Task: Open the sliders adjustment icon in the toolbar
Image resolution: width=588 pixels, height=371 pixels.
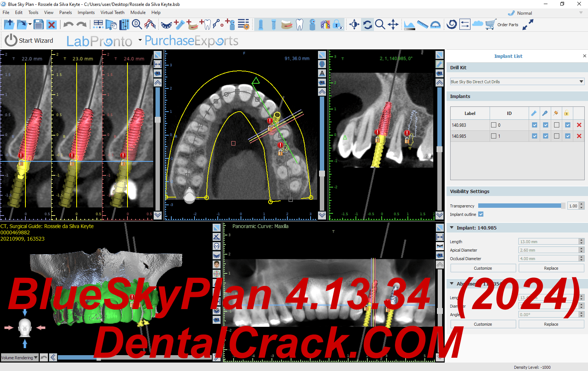Action: (x=124, y=25)
